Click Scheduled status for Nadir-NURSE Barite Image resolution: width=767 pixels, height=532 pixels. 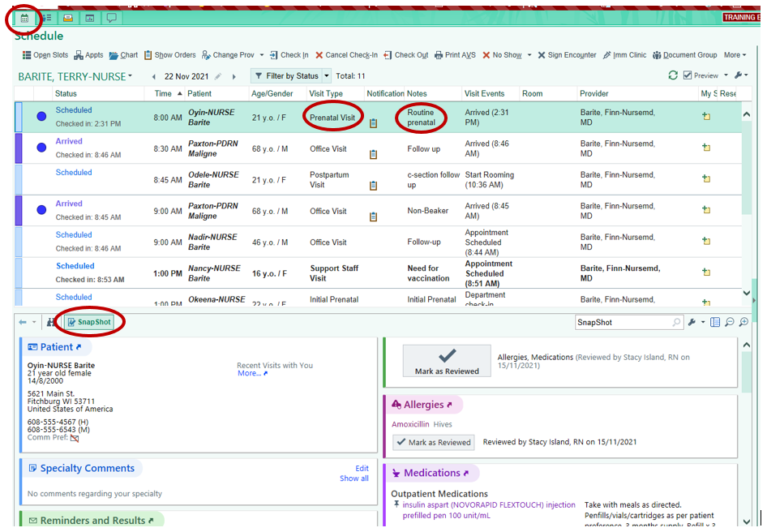point(73,235)
